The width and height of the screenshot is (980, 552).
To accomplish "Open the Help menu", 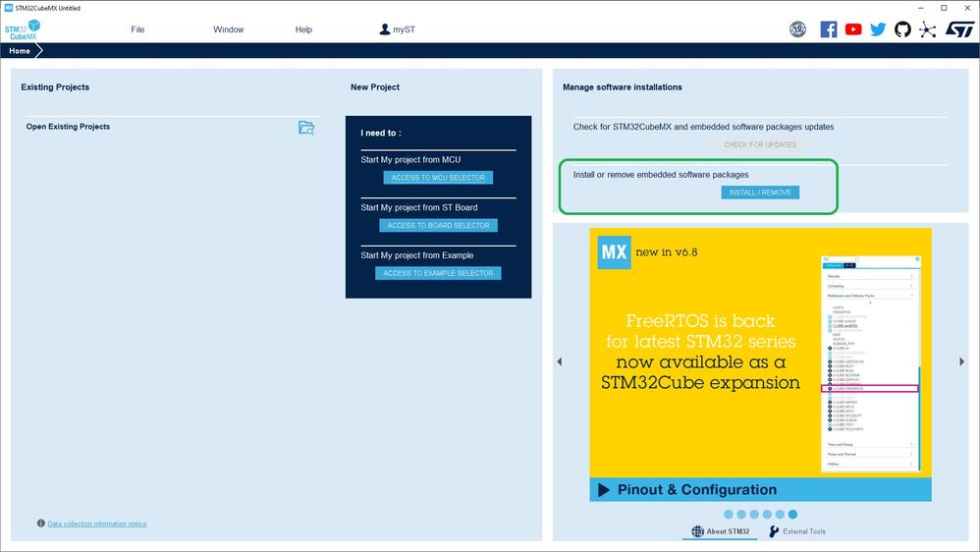I will pyautogui.click(x=303, y=29).
